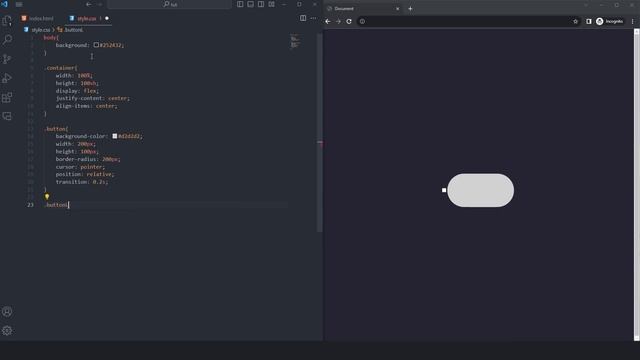640x360 pixels.
Task: Click the .container selector line
Action: [60, 68]
